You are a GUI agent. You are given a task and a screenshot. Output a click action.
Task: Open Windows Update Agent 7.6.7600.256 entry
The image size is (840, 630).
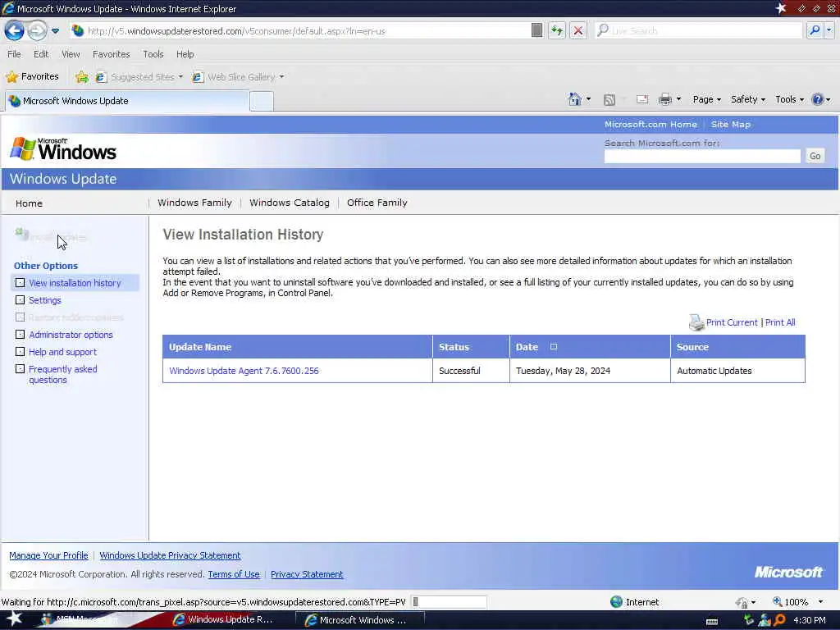(x=244, y=371)
